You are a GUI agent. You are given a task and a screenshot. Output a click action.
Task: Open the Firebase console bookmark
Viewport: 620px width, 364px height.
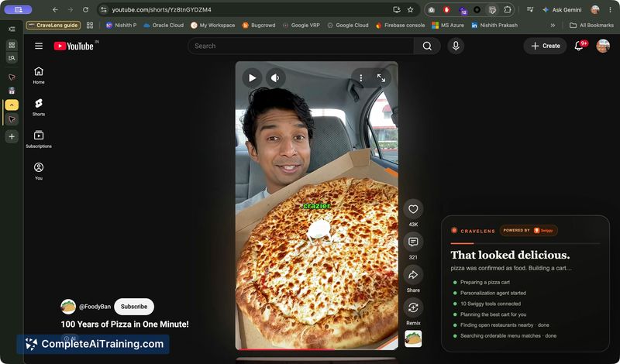click(401, 25)
